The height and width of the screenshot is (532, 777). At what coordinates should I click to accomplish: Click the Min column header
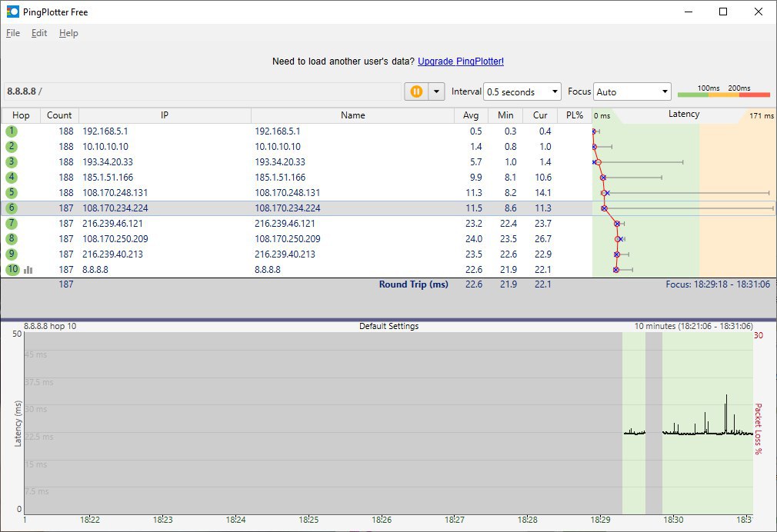pyautogui.click(x=505, y=115)
